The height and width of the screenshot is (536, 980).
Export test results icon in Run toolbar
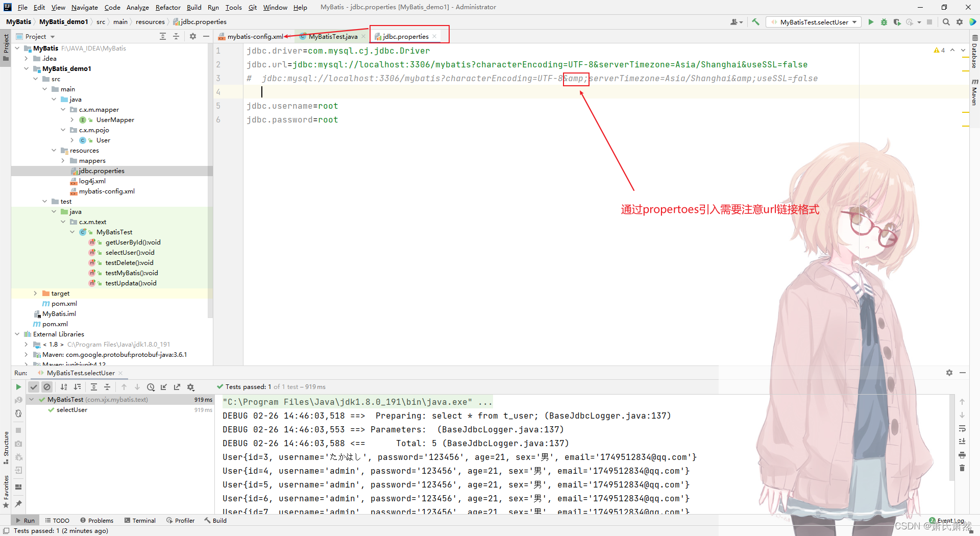pos(177,387)
